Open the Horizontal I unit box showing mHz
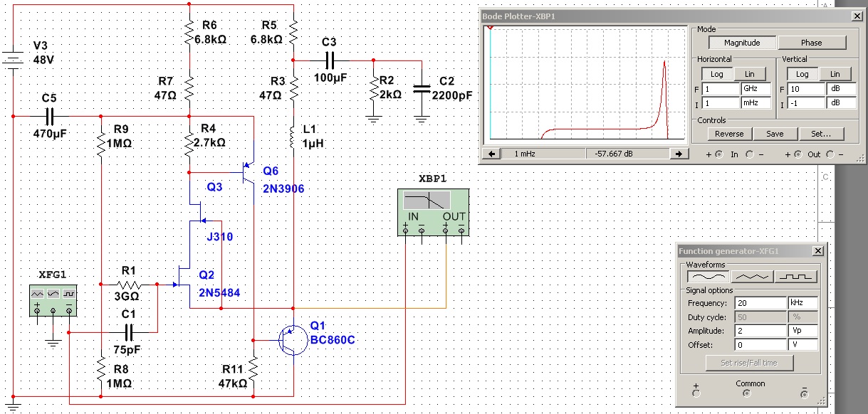 click(755, 103)
